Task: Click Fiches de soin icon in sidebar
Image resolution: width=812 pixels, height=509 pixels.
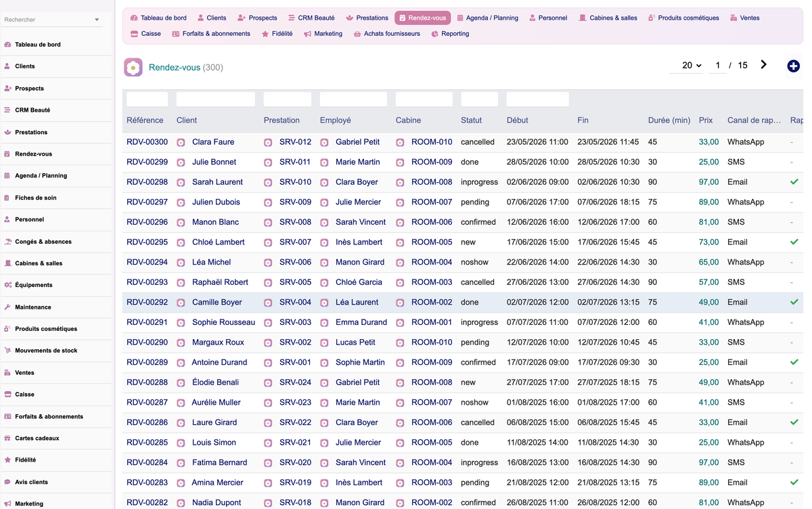Action: pyautogui.click(x=7, y=198)
